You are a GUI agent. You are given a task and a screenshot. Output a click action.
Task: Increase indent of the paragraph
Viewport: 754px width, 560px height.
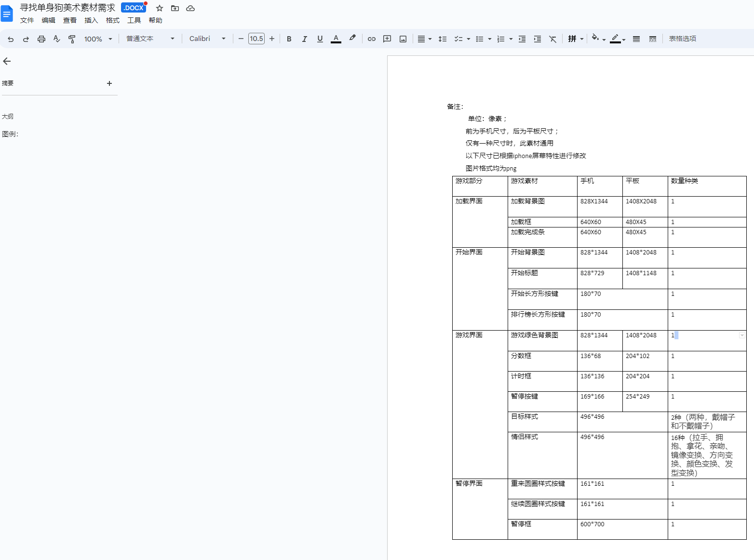(538, 39)
